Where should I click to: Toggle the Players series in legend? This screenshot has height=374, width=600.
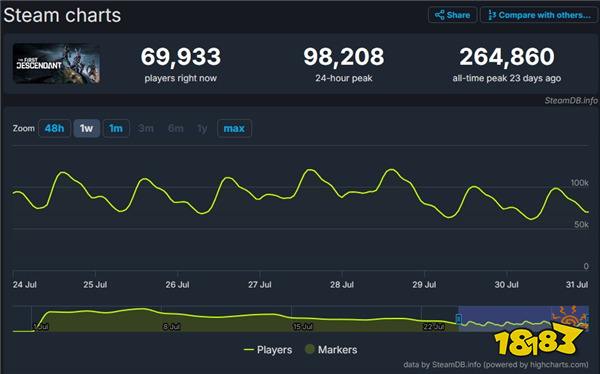(x=268, y=350)
